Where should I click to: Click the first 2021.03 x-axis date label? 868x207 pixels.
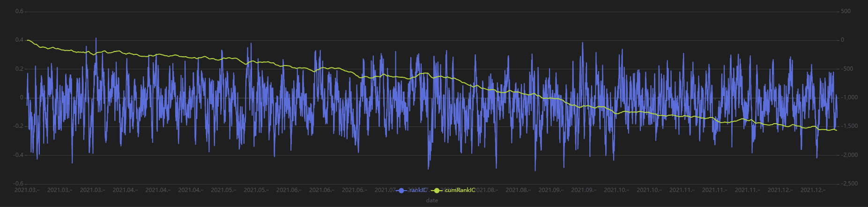click(x=27, y=190)
